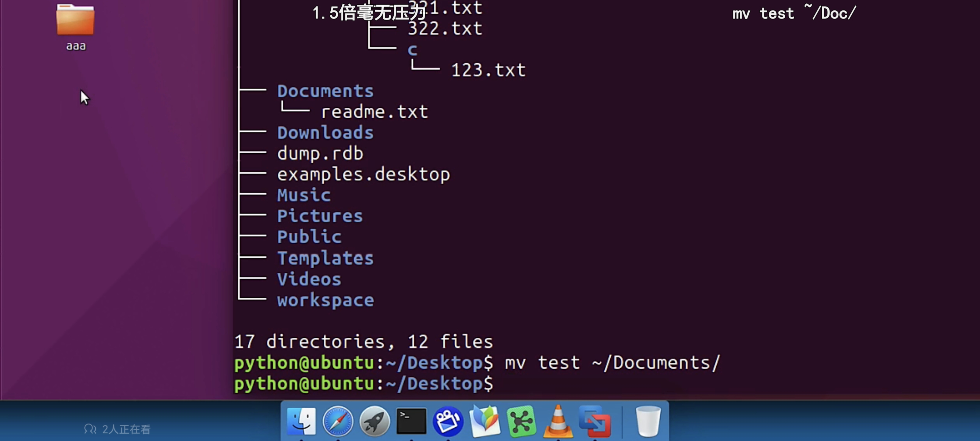The width and height of the screenshot is (980, 441).
Task: Click Downloads directory in tree listing
Action: coord(325,133)
